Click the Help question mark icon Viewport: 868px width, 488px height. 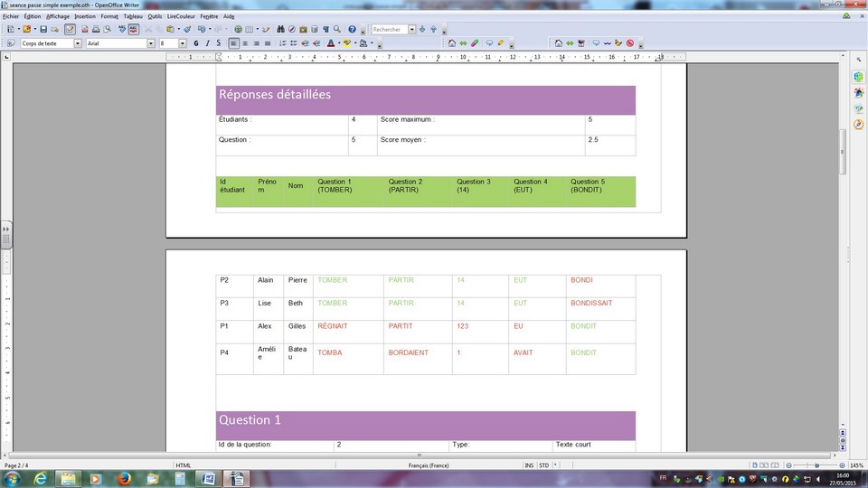pos(353,29)
